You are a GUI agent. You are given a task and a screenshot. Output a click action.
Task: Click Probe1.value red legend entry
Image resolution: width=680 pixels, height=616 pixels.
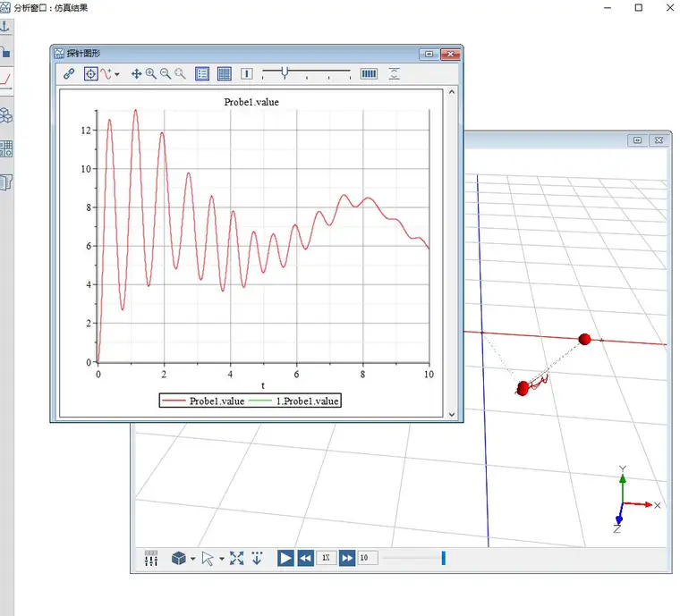pos(203,401)
